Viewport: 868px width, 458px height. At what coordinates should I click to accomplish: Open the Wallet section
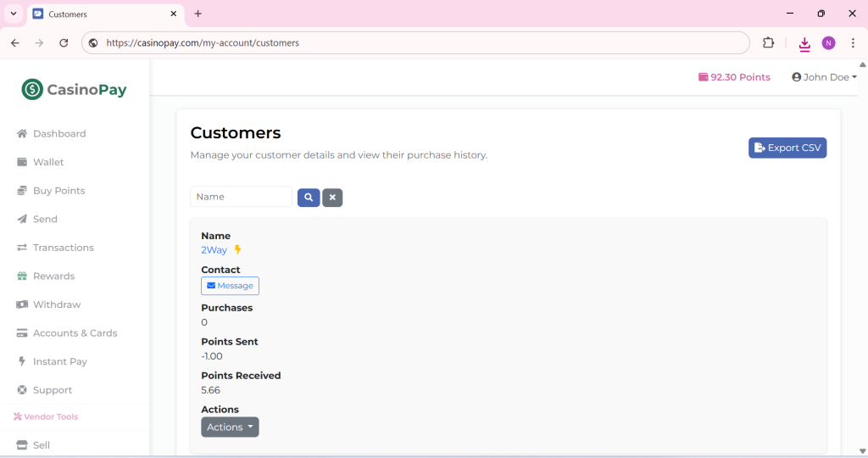point(48,162)
